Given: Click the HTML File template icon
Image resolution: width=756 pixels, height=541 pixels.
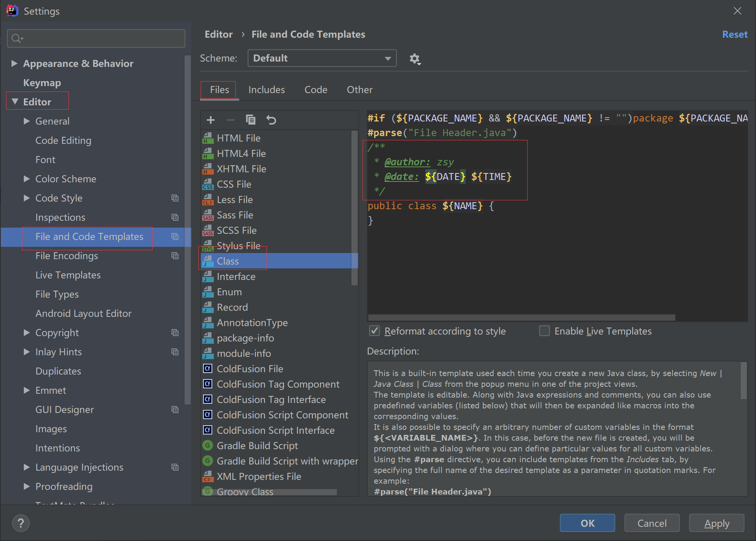Looking at the screenshot, I should point(208,138).
